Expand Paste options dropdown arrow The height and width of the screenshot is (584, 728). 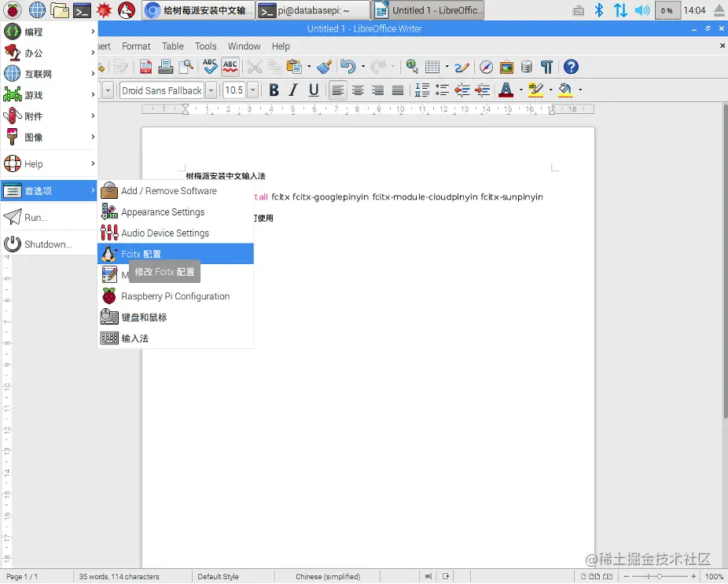[309, 67]
